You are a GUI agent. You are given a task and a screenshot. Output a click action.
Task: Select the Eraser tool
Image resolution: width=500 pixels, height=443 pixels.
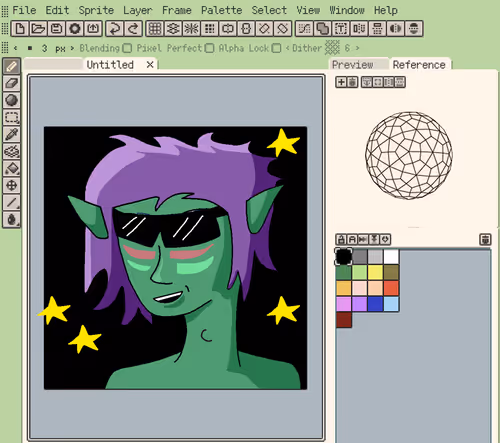coord(12,83)
